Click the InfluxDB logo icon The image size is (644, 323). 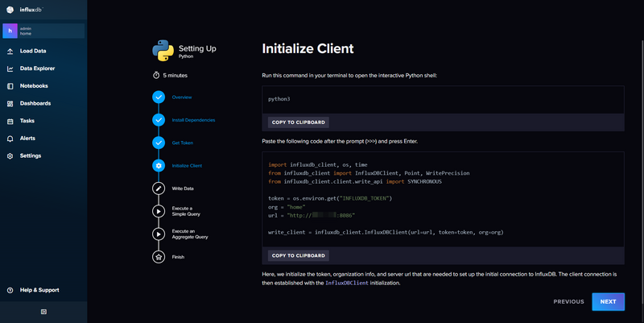coord(10,10)
